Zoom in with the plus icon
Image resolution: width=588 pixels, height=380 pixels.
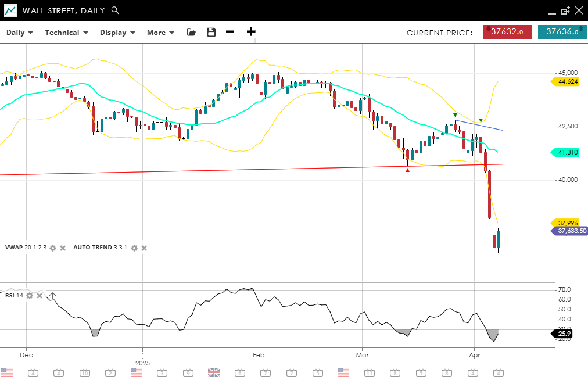pos(251,32)
